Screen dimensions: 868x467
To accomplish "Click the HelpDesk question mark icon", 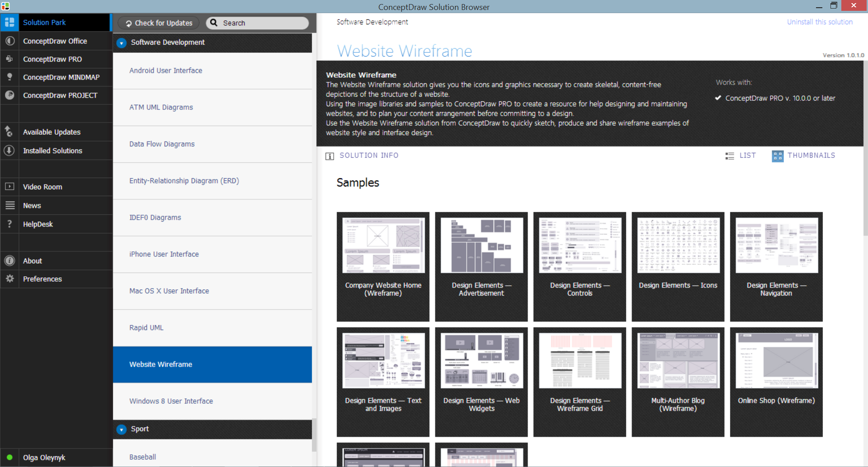I will (9, 224).
